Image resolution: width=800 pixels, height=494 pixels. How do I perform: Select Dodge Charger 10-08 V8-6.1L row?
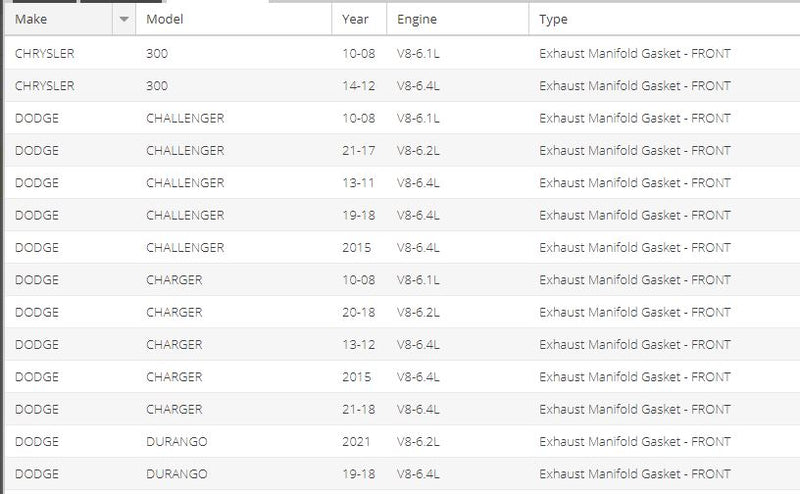pyautogui.click(x=403, y=280)
